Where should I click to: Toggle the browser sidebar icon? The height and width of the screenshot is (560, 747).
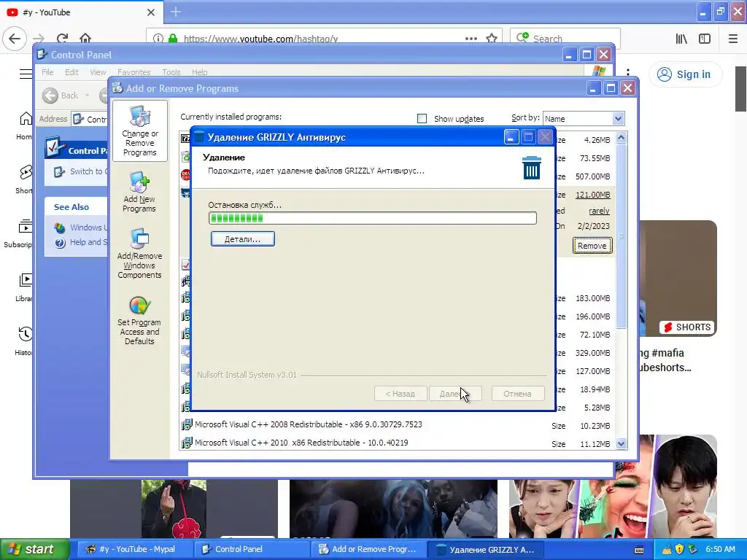[705, 39]
